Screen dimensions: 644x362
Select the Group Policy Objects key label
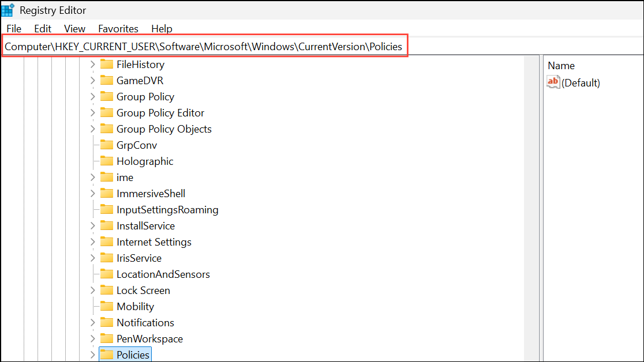164,129
